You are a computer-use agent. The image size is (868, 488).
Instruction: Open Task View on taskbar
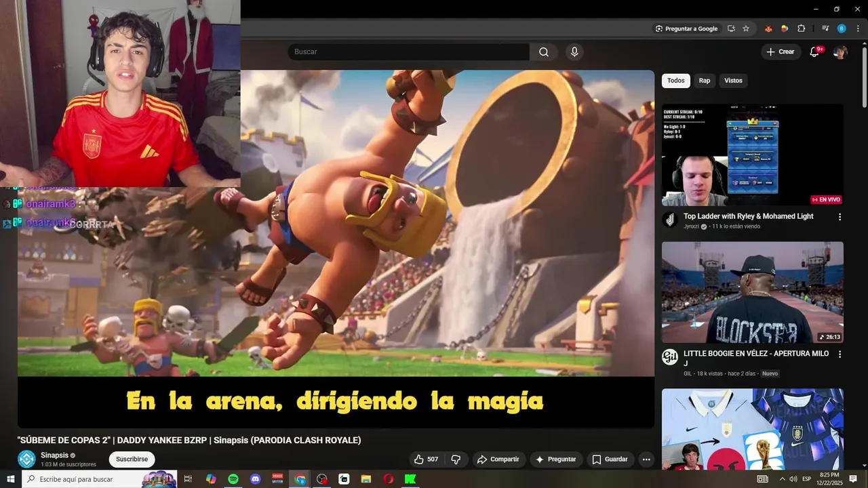(x=188, y=479)
